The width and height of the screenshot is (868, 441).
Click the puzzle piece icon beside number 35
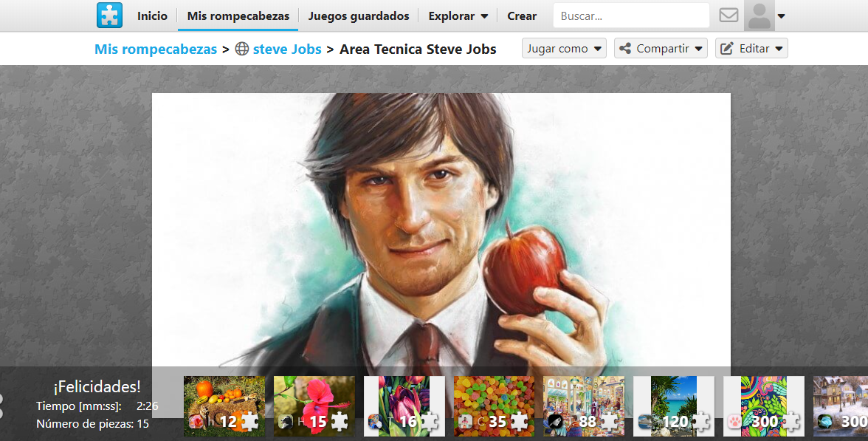coord(519,422)
